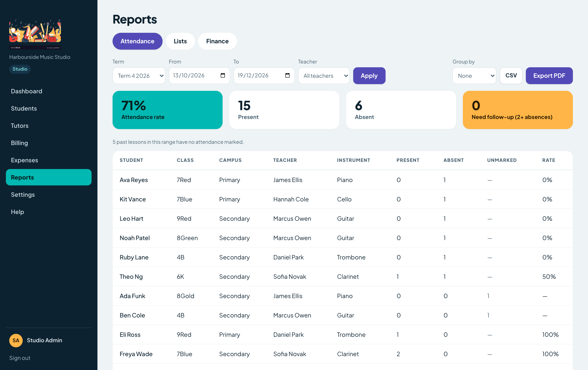Sign out of the studio account
588x370 pixels.
(x=20, y=358)
